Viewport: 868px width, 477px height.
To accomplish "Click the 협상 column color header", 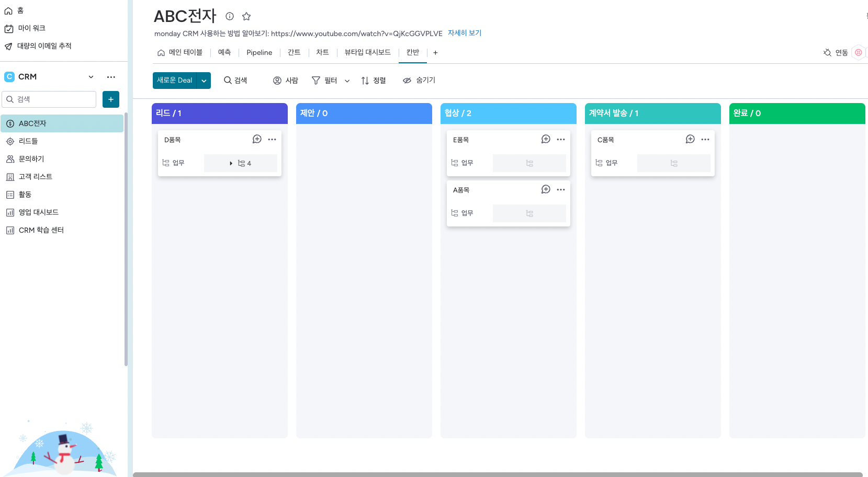I will [x=508, y=113].
